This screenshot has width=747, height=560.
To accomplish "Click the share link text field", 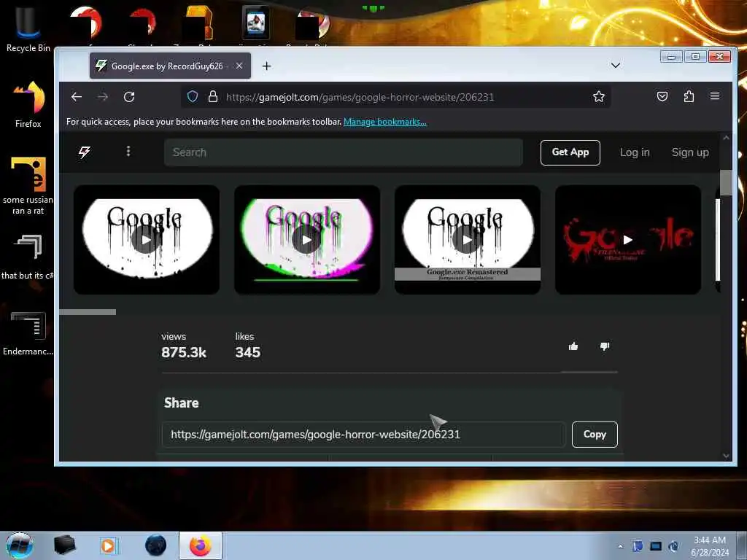I will (364, 435).
